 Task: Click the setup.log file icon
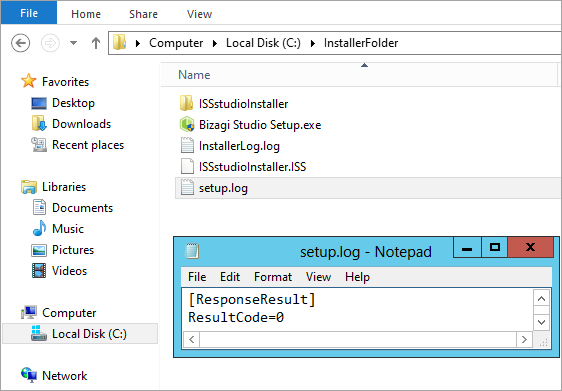(187, 187)
